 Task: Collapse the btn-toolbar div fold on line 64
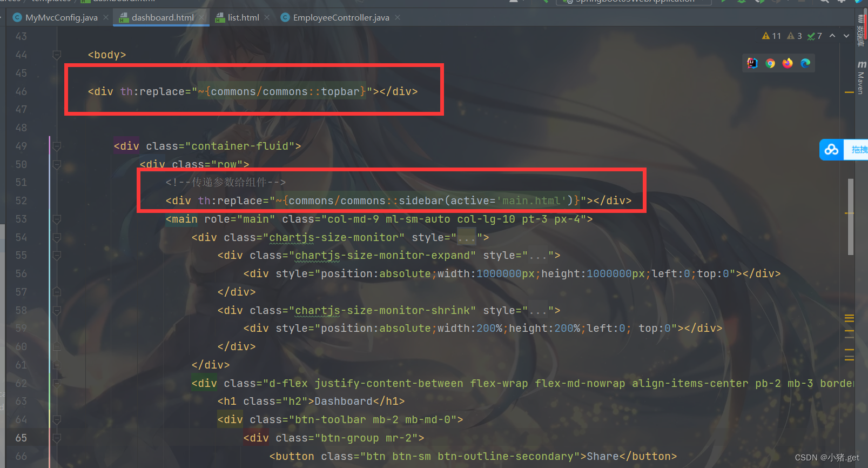(57, 419)
